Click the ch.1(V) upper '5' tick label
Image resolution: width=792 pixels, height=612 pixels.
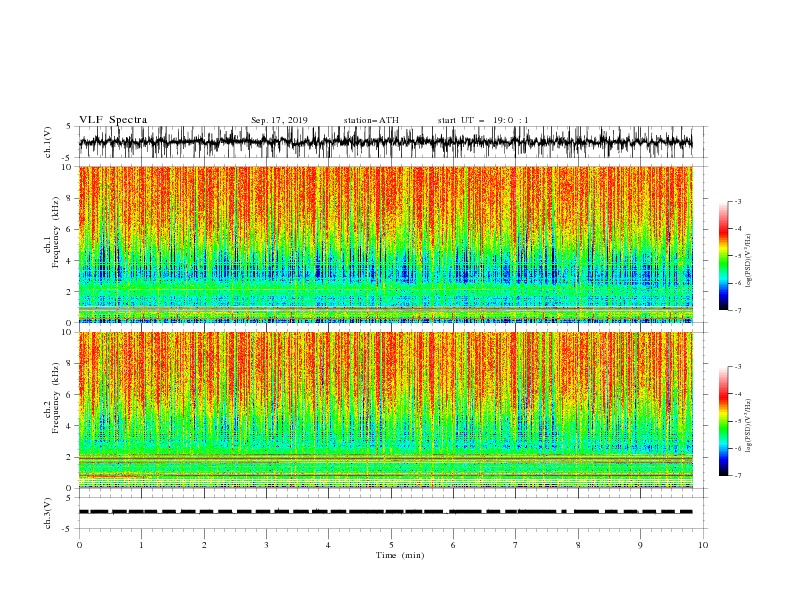coord(70,126)
